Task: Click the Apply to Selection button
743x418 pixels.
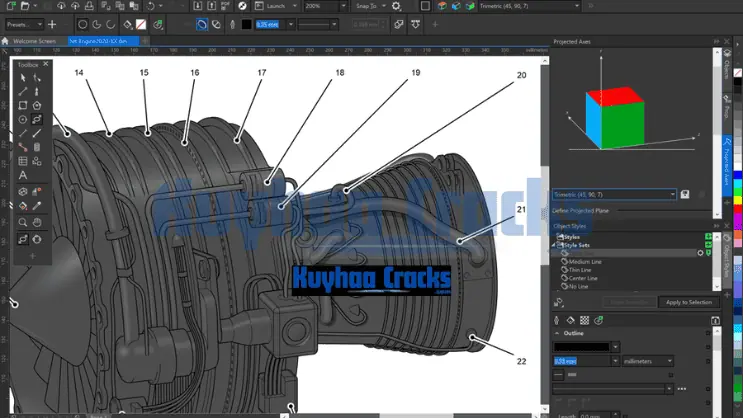Action: point(688,302)
